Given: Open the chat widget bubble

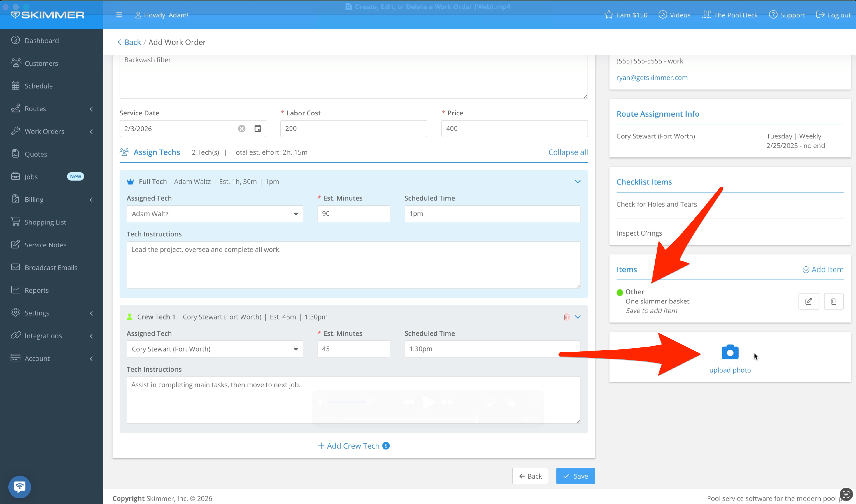Looking at the screenshot, I should pyautogui.click(x=20, y=486).
